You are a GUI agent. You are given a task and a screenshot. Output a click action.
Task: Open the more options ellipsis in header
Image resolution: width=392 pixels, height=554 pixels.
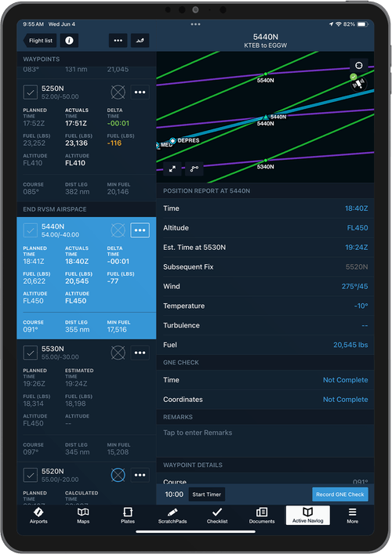(118, 41)
